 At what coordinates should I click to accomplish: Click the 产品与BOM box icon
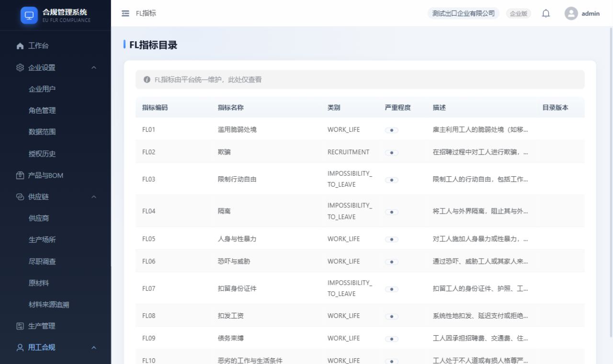click(x=20, y=175)
